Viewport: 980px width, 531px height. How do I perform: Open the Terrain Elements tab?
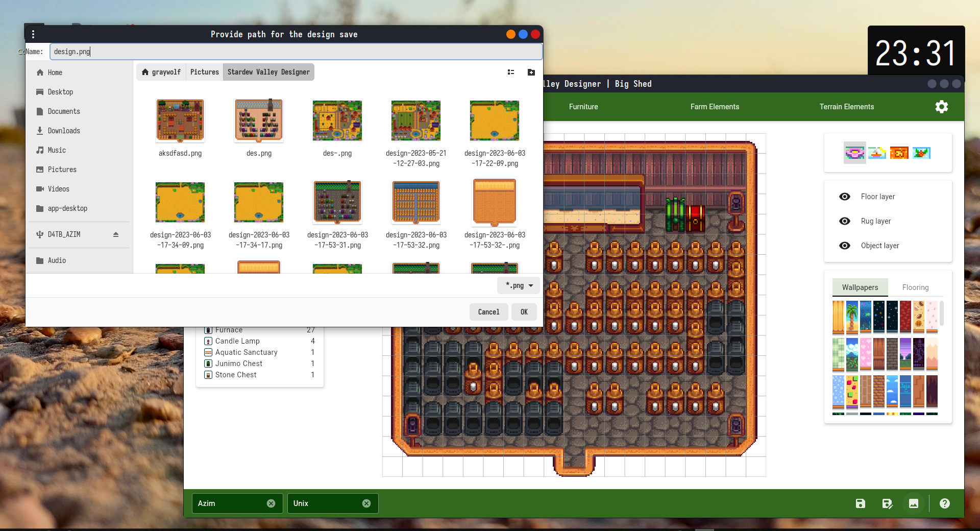847,107
